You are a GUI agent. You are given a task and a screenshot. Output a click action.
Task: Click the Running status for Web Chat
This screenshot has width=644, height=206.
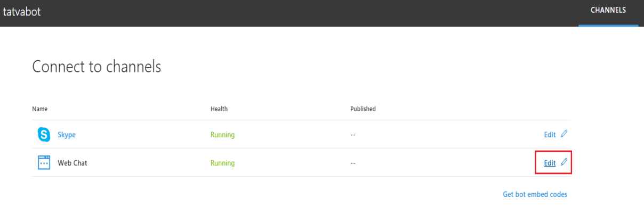[223, 163]
